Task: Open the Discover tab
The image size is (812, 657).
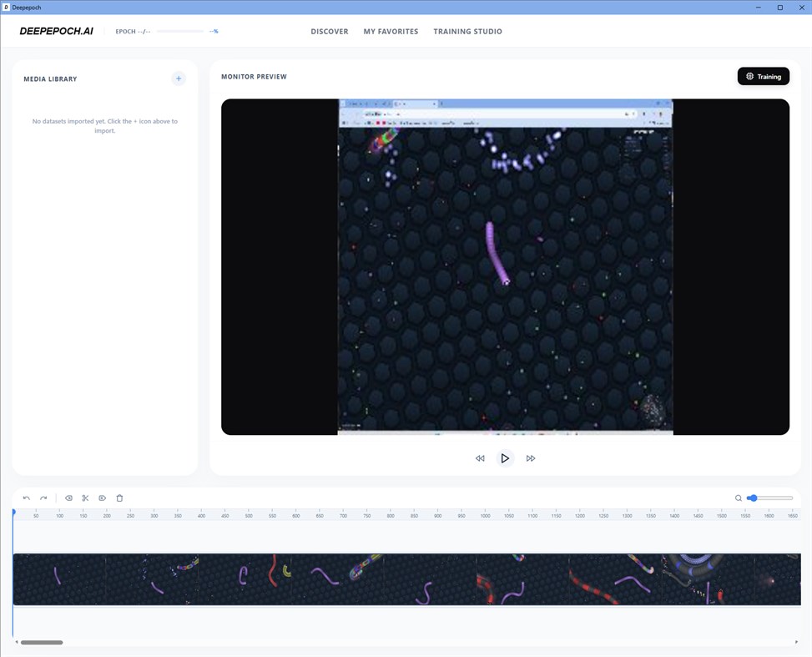Action: 330,32
